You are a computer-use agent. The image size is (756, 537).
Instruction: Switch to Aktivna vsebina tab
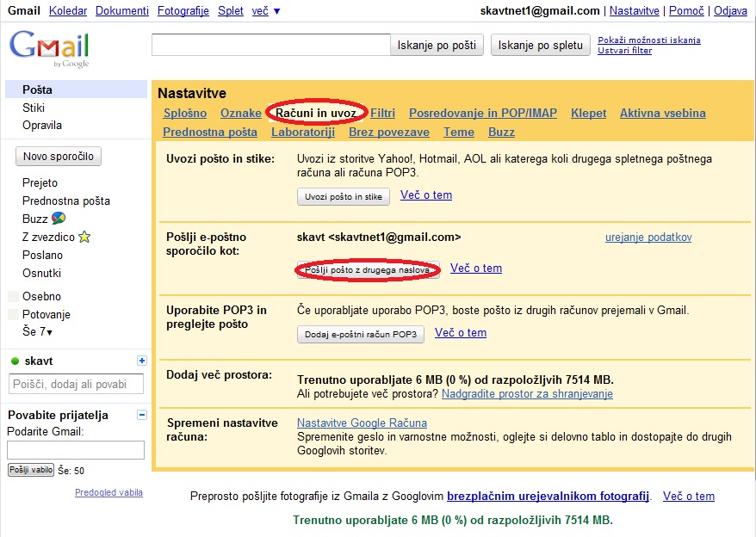point(662,114)
